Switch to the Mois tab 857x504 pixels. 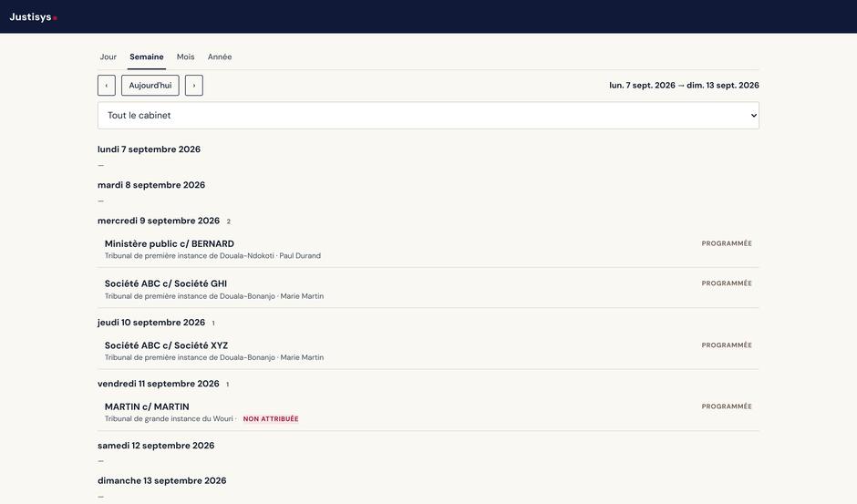[x=185, y=57]
